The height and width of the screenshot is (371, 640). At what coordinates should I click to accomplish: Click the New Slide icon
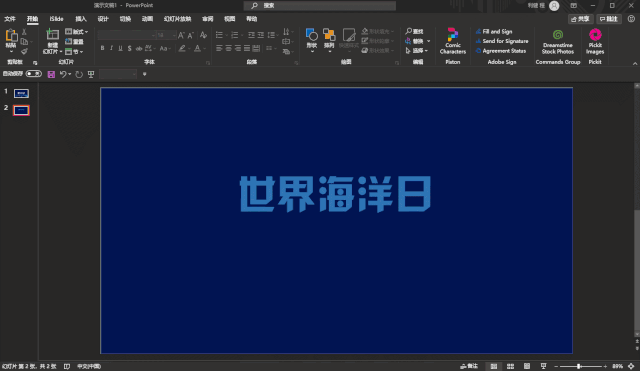[x=52, y=35]
